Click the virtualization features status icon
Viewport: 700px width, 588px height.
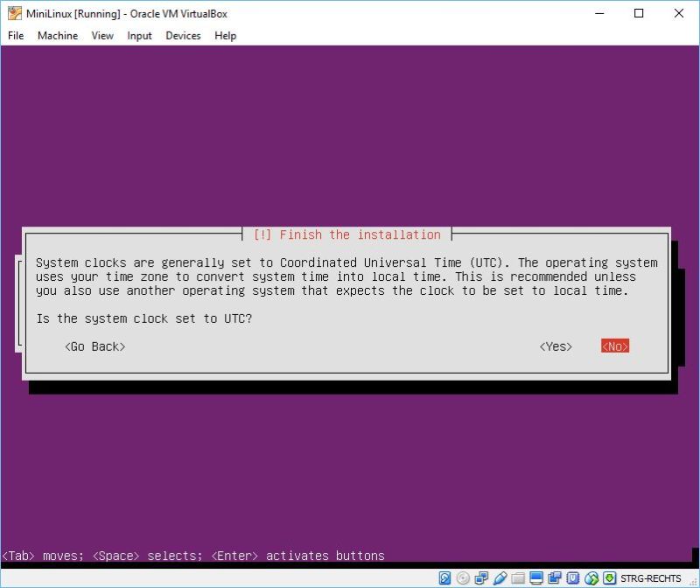coord(571,578)
